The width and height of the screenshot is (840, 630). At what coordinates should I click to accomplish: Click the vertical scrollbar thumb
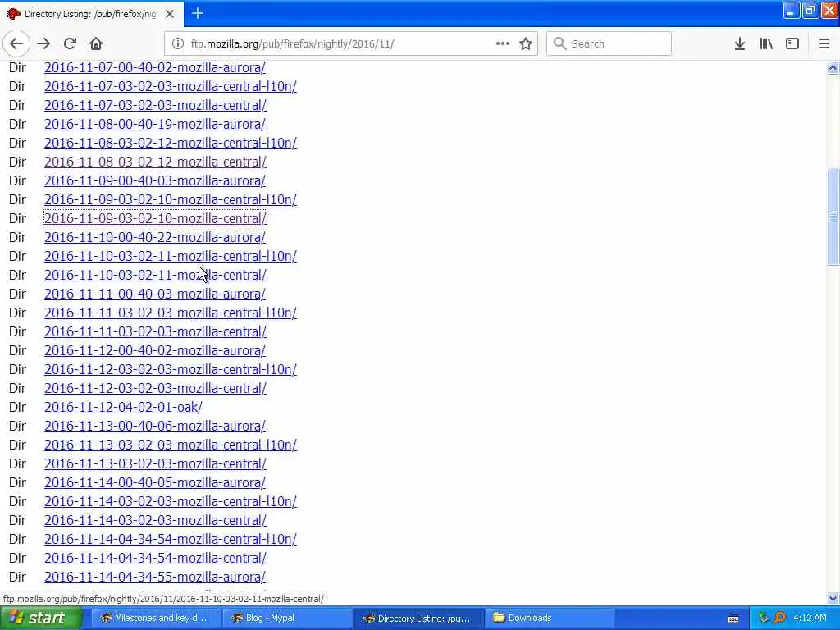click(x=833, y=217)
